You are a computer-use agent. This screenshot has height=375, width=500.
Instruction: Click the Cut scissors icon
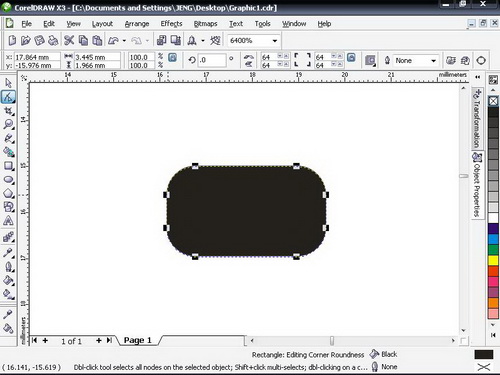point(69,41)
